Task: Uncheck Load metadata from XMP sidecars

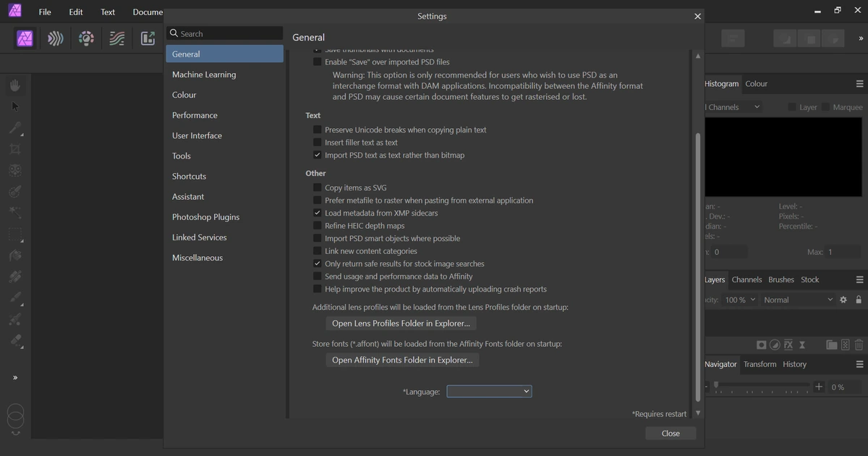Action: click(317, 213)
